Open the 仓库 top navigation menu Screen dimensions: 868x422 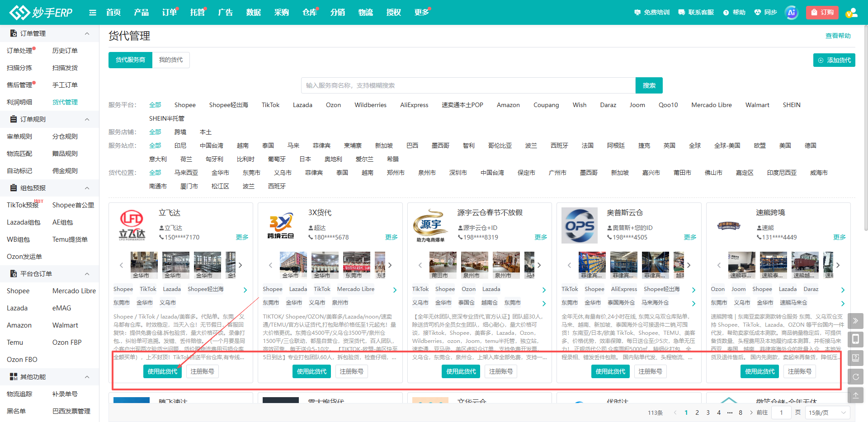click(x=310, y=13)
